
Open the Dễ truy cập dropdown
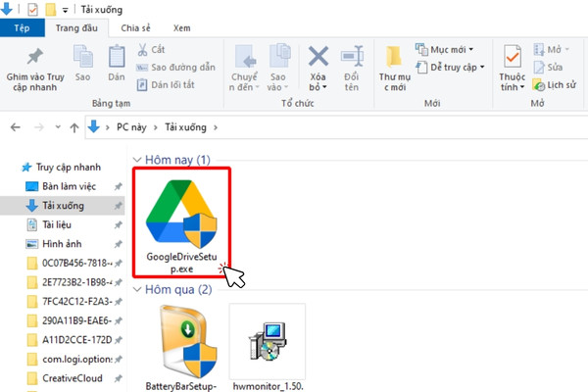[451, 68]
